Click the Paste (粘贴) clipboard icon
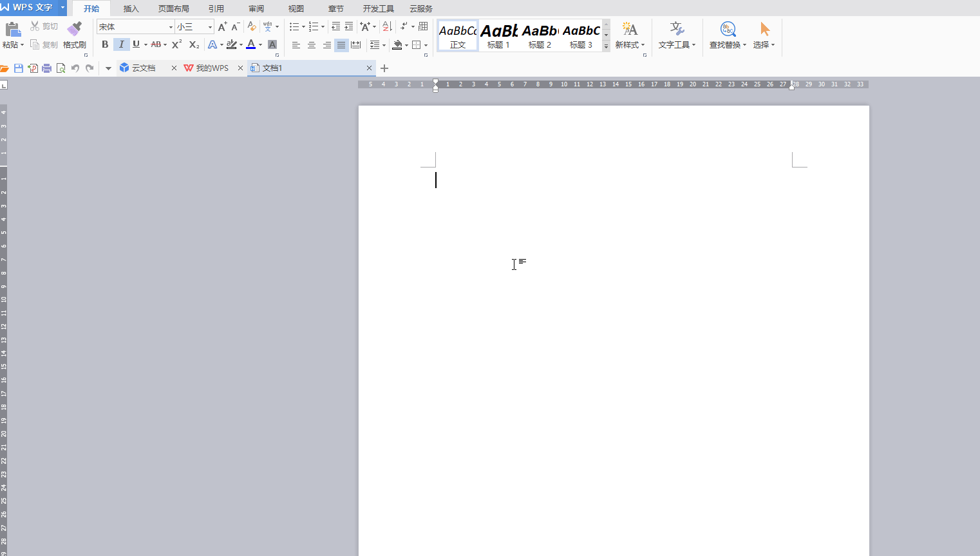980x556 pixels. 12,30
